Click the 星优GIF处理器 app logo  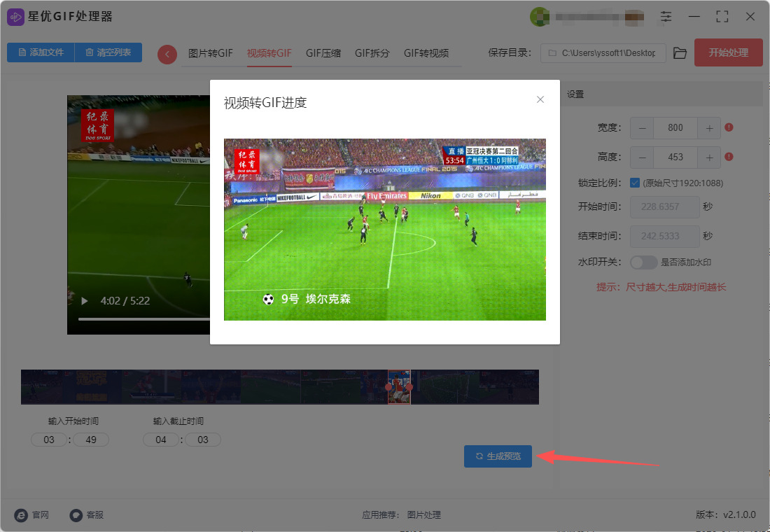click(x=15, y=17)
